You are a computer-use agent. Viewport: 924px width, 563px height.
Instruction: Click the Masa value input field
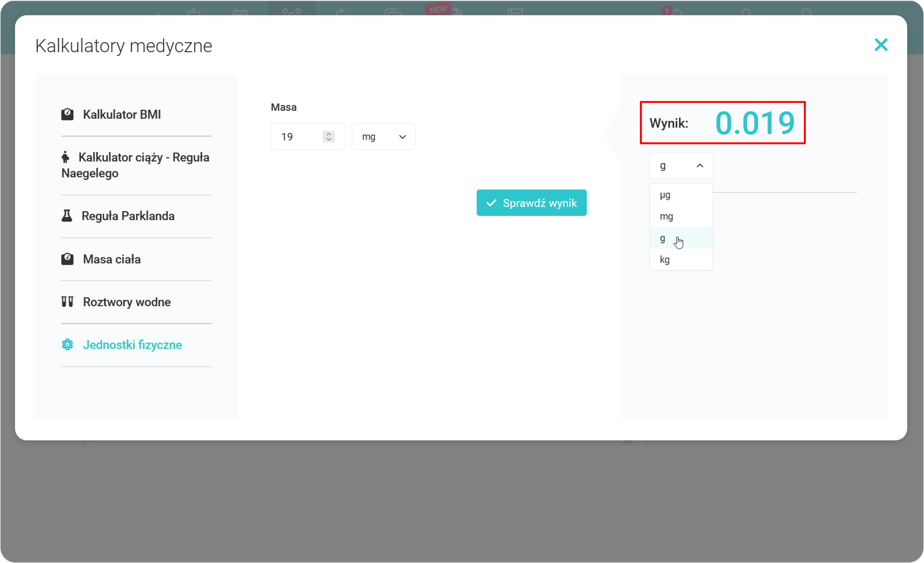(308, 137)
